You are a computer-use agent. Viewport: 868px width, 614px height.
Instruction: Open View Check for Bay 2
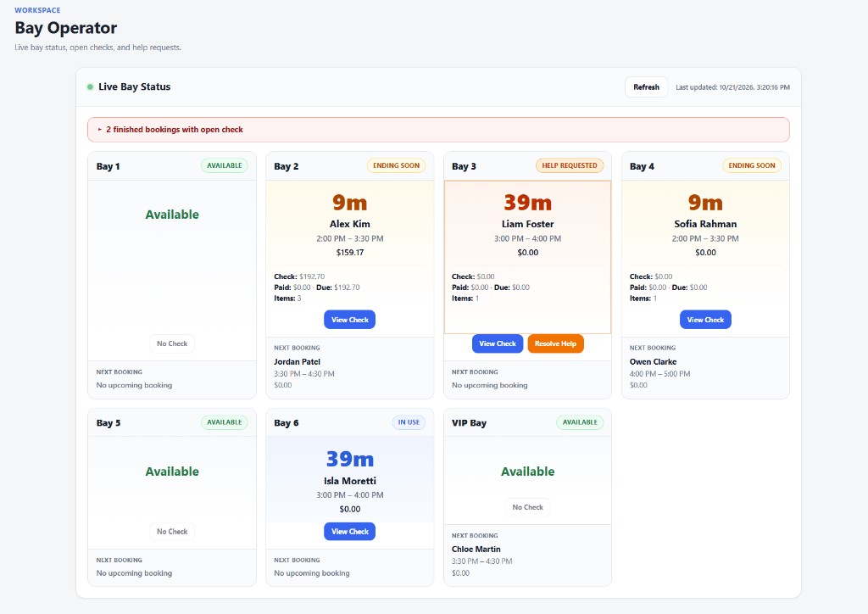(x=349, y=320)
